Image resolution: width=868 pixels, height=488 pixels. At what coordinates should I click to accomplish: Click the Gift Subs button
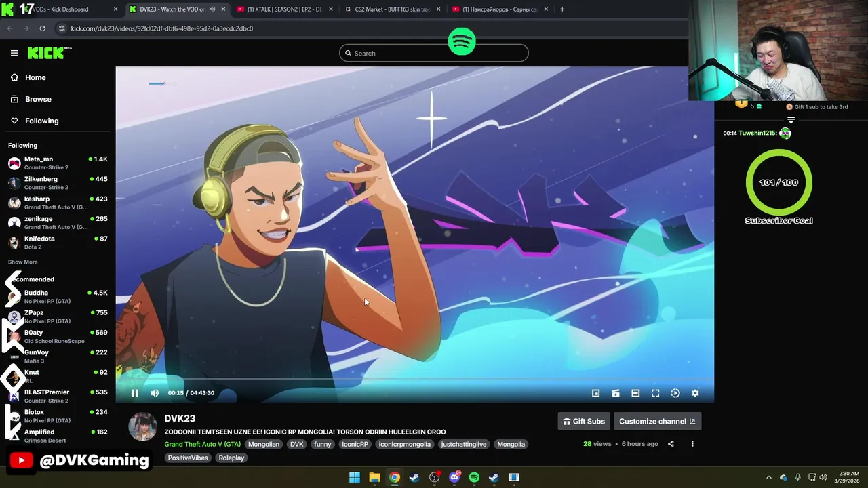pyautogui.click(x=583, y=421)
